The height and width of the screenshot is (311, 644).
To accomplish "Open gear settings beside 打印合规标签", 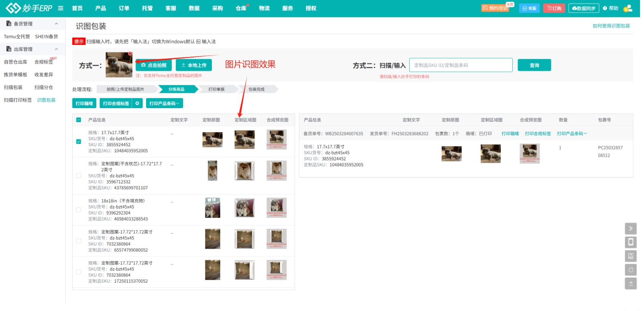I will click(x=137, y=103).
